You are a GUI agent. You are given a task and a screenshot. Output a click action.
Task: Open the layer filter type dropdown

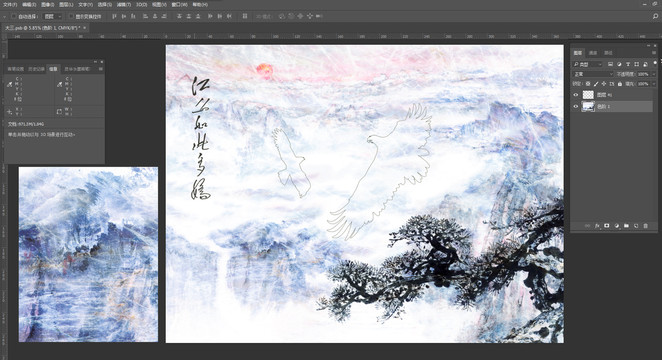(x=587, y=64)
